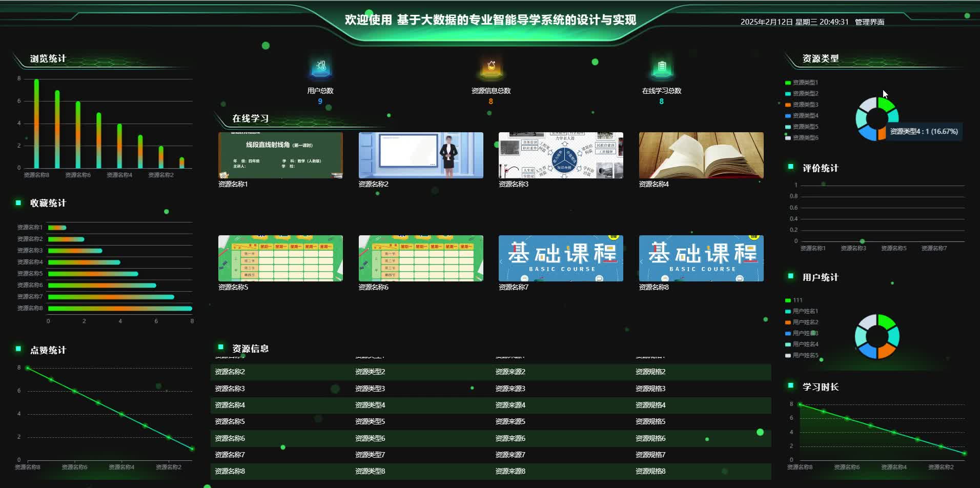Click the 资源类型7 cell in the 资源信息 table
The height and width of the screenshot is (488, 980).
pyautogui.click(x=370, y=455)
